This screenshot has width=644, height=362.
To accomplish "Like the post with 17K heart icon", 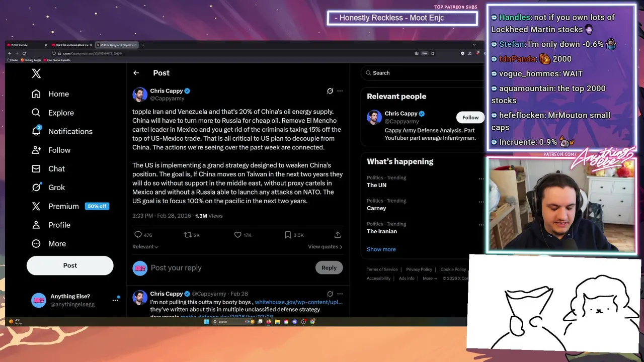I will click(x=237, y=235).
